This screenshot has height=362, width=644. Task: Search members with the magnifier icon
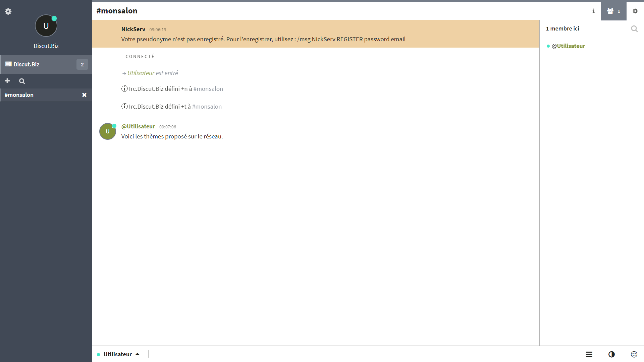(x=634, y=29)
